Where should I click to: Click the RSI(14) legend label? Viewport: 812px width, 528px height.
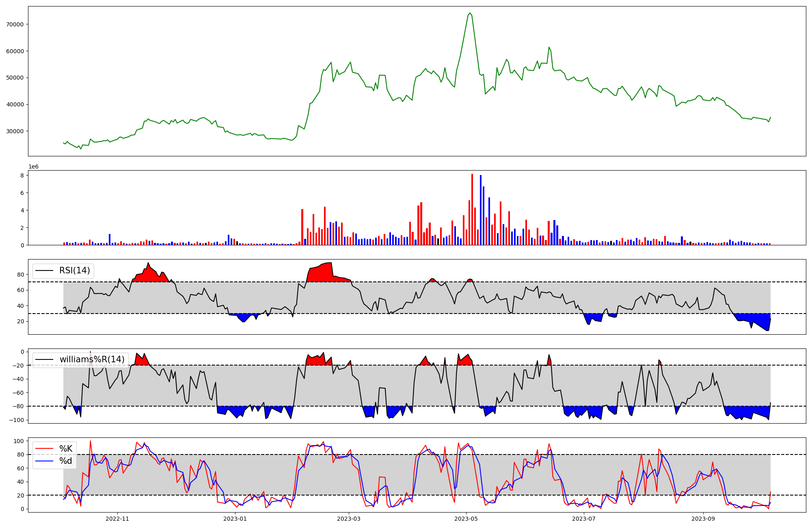(x=75, y=270)
